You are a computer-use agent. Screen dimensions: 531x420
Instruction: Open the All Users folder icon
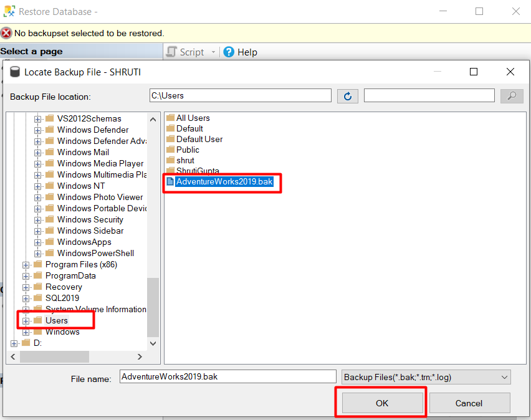point(170,118)
